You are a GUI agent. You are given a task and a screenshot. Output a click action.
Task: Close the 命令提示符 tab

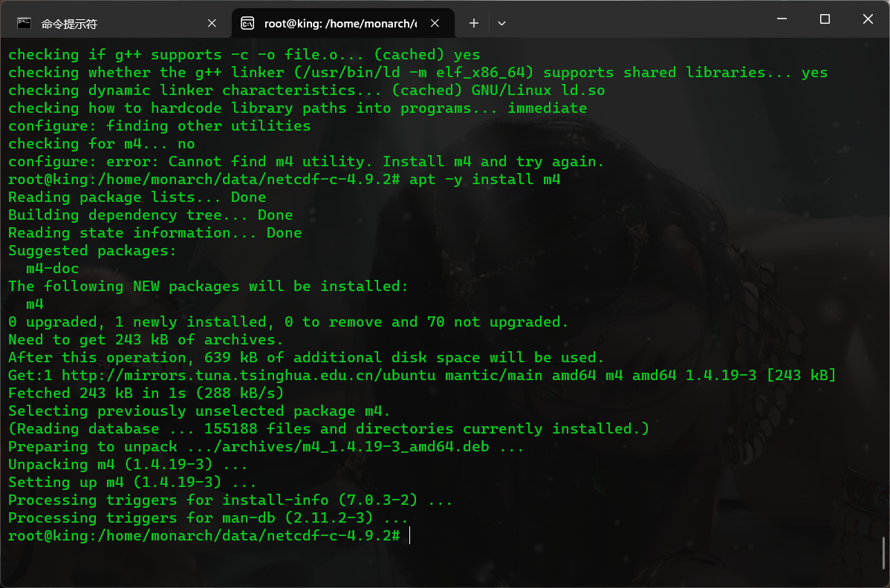click(212, 23)
